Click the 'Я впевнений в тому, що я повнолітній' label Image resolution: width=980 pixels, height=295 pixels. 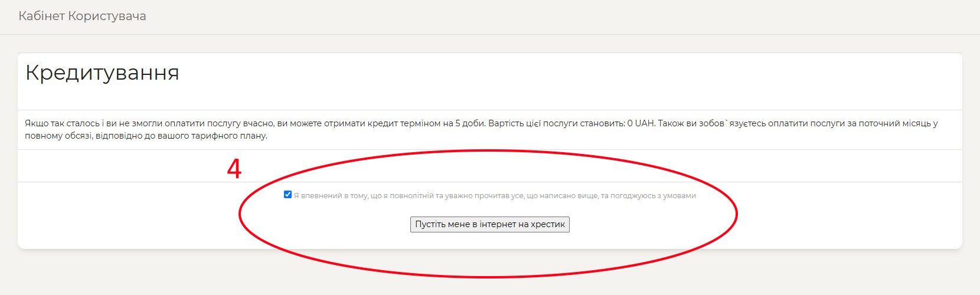pyautogui.click(x=495, y=196)
